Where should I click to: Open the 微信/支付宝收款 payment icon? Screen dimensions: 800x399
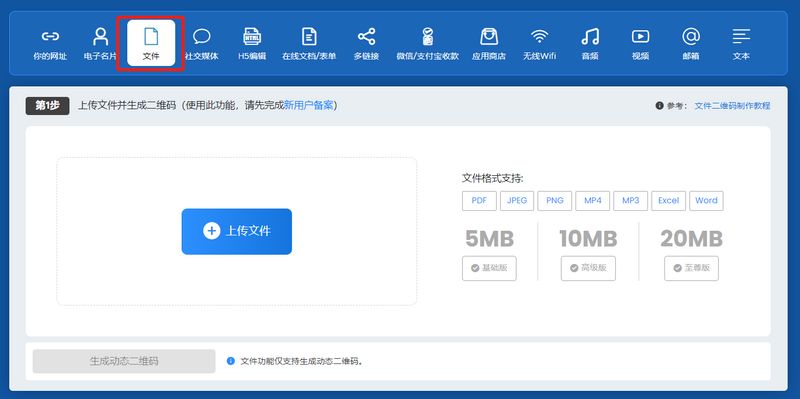pos(428,36)
